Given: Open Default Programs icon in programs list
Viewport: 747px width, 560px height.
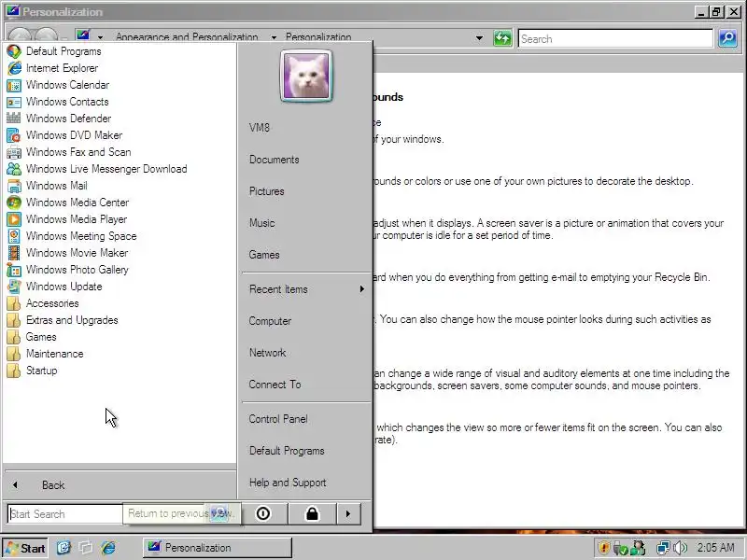Looking at the screenshot, I should (14, 51).
